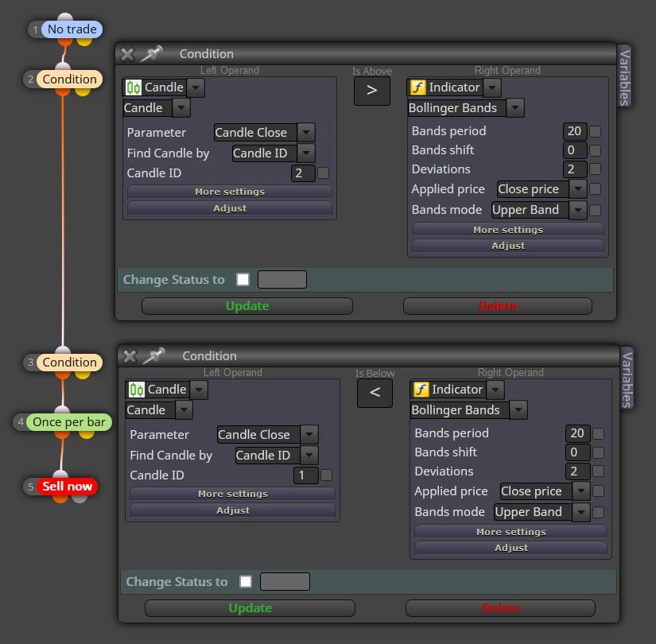Open lower Parameter Candle Close dropdown
The width and height of the screenshot is (656, 644).
point(309,434)
